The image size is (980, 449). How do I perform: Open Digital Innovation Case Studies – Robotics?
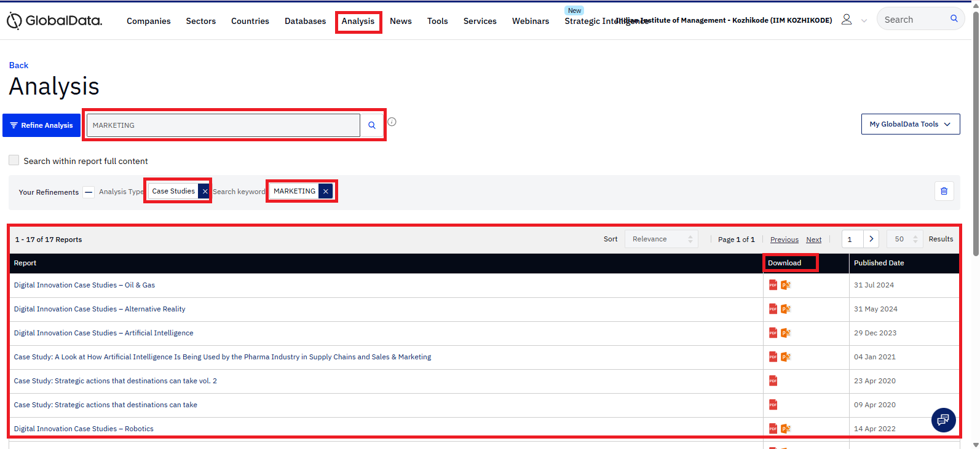(84, 429)
